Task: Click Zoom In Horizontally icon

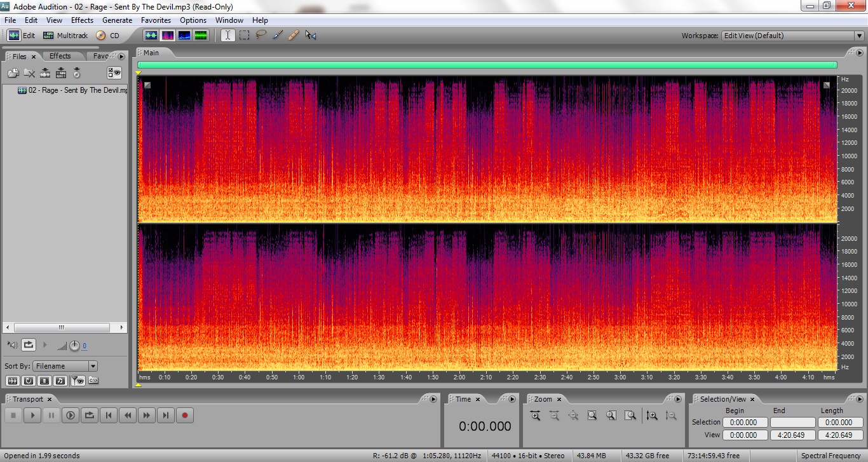Action: [535, 416]
